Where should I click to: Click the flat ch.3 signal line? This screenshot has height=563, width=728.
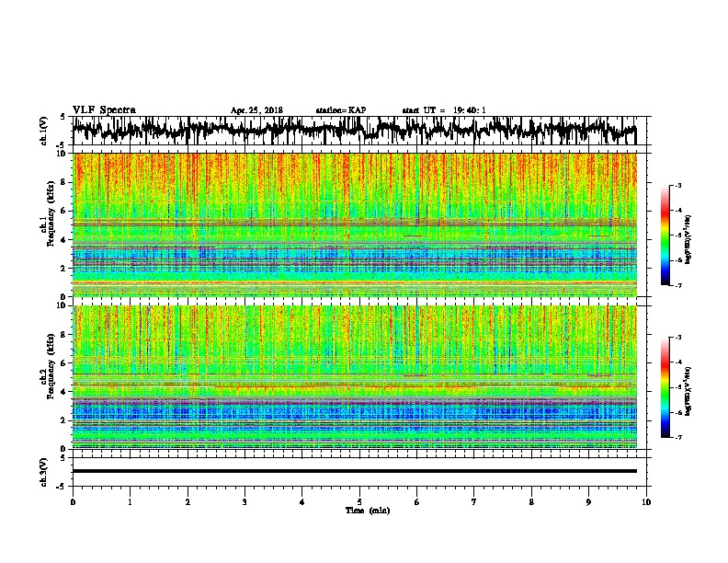pos(354,471)
